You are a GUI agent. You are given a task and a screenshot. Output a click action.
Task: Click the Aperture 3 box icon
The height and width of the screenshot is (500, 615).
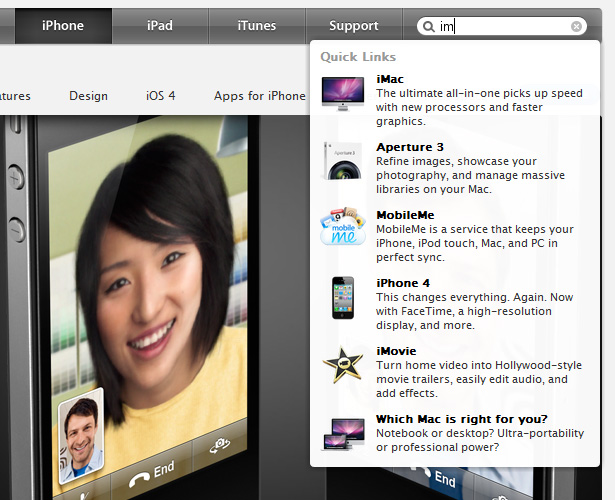pyautogui.click(x=342, y=161)
